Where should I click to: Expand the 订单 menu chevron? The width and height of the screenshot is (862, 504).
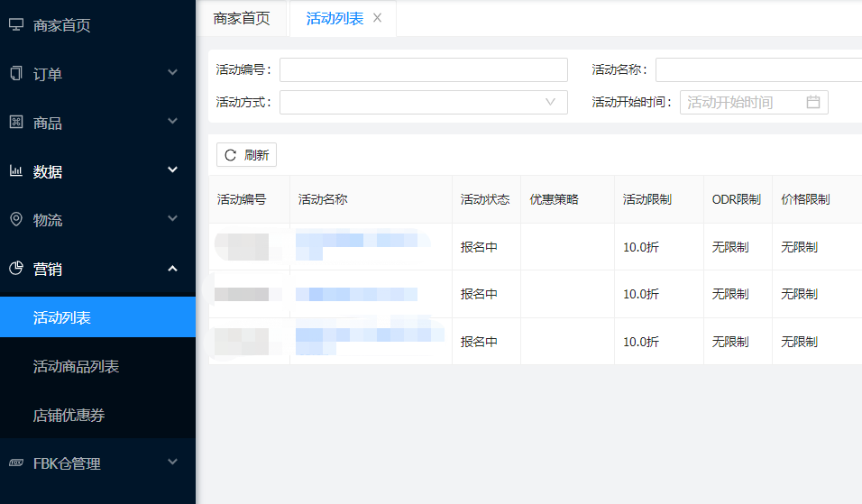click(172, 72)
